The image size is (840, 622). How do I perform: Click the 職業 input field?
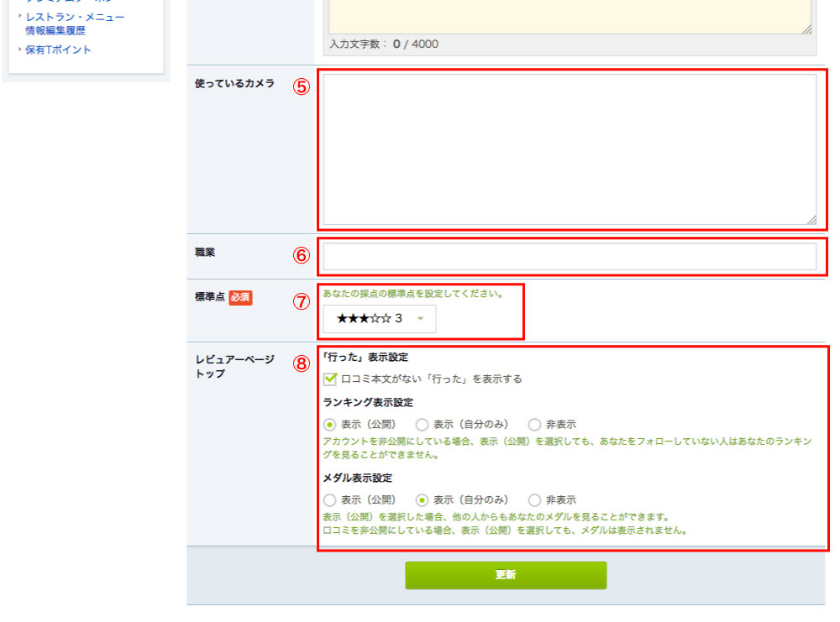[x=570, y=256]
